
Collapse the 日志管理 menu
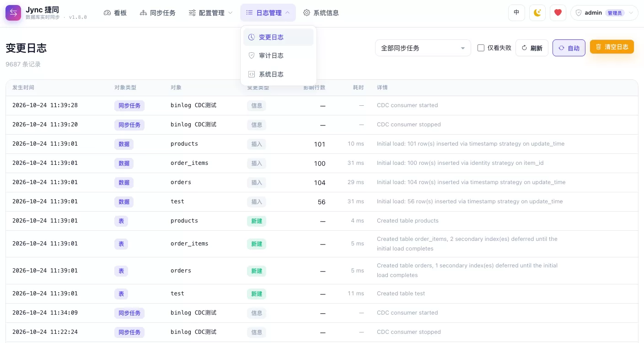(268, 13)
